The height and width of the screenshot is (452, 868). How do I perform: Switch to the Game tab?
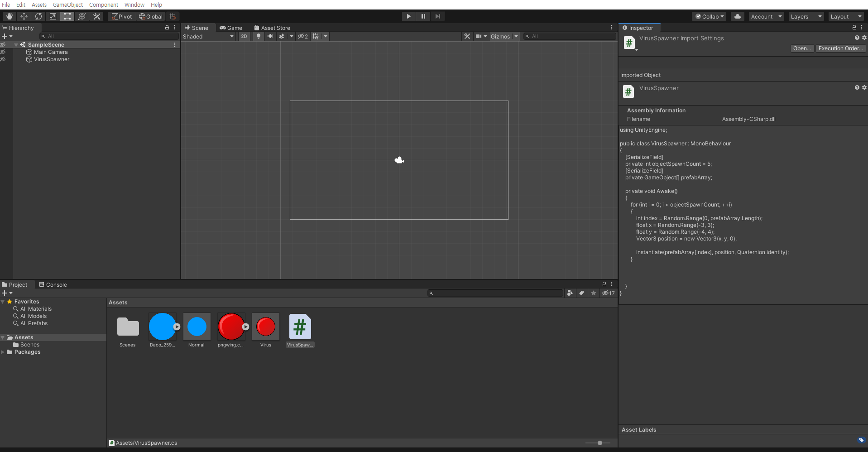[231, 28]
